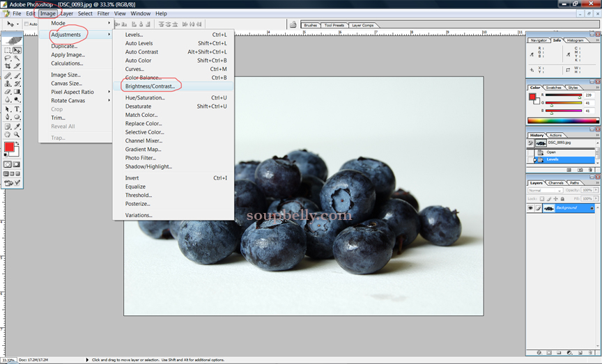The width and height of the screenshot is (602, 364).
Task: Select the Eyedropper tool
Action: pos(17,127)
